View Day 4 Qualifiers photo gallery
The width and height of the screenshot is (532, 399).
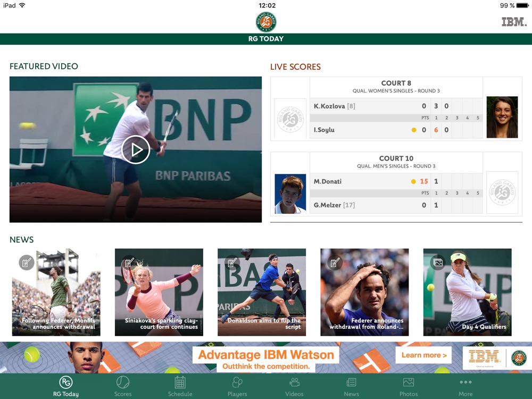click(x=467, y=292)
